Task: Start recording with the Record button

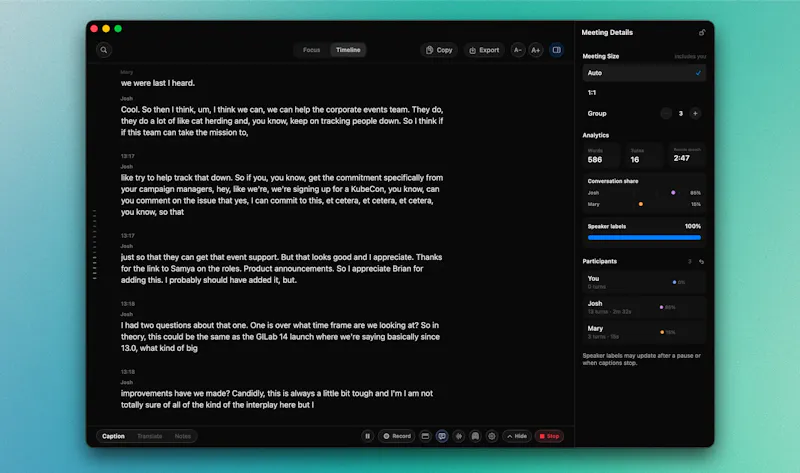Action: point(397,436)
